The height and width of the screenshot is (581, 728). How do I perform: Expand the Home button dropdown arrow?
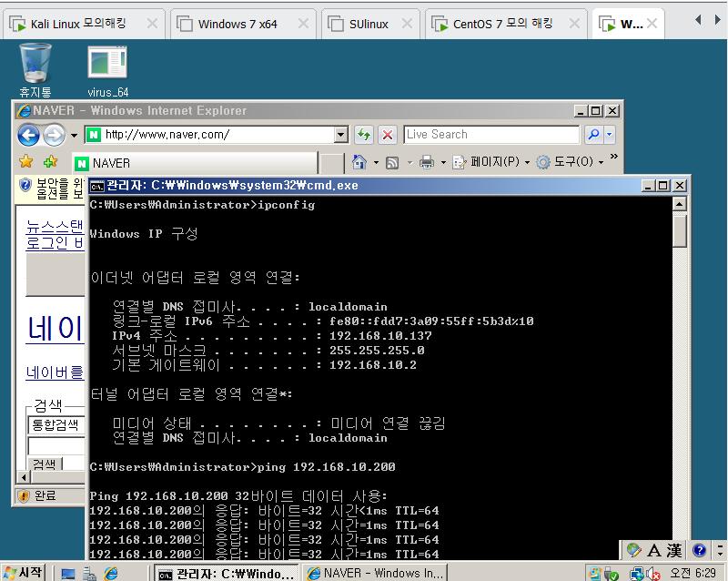376,162
